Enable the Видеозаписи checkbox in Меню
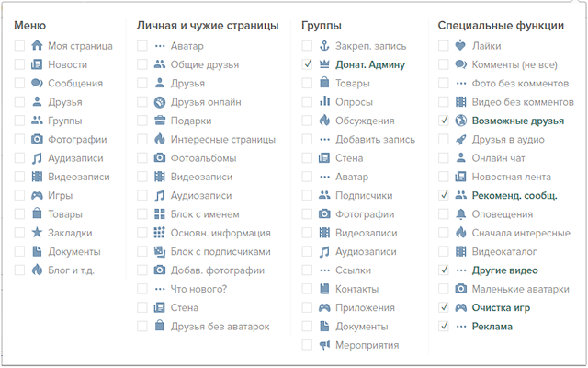Viewport: 588px width, 368px height. 19,177
